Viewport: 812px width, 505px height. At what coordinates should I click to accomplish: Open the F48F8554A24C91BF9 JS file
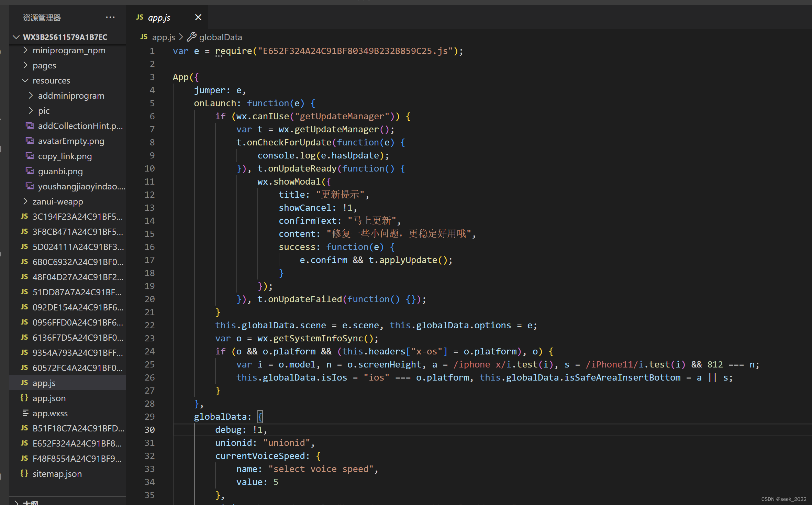(x=68, y=459)
